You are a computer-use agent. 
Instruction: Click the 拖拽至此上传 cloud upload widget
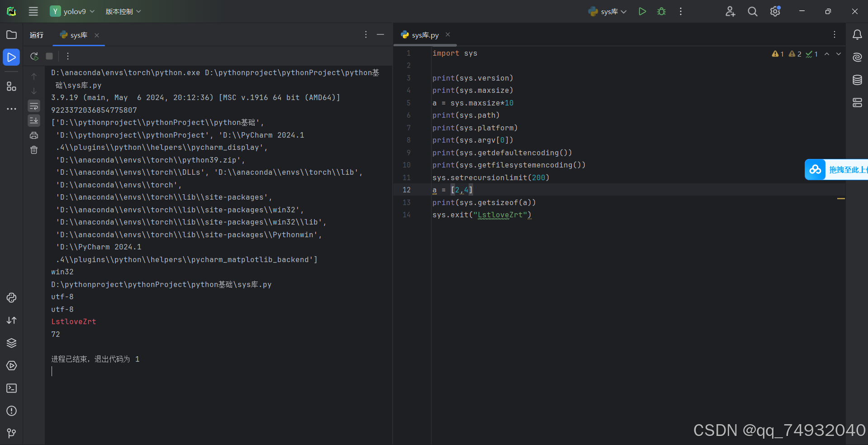(836, 170)
